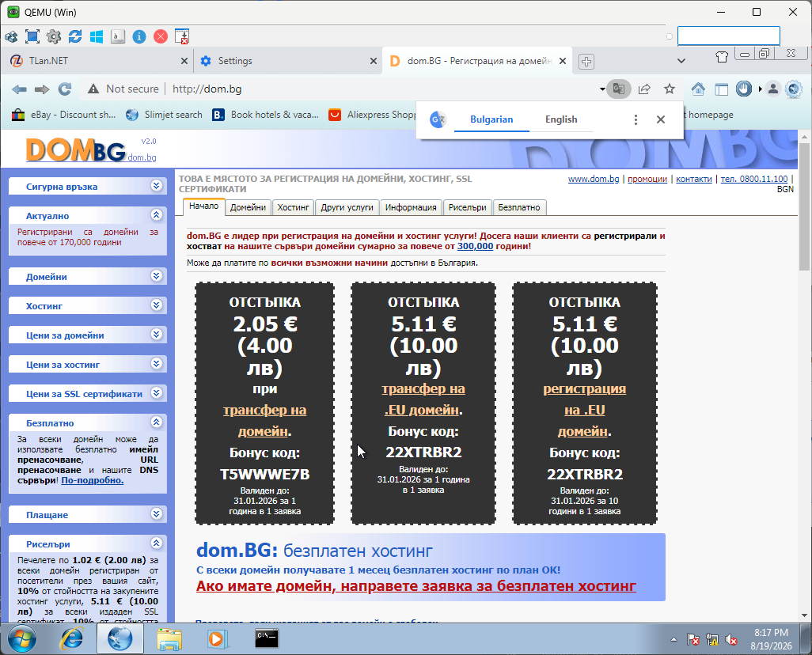Open the keyboard icon in QEMU toolbar
812x655 pixels.
118,36
